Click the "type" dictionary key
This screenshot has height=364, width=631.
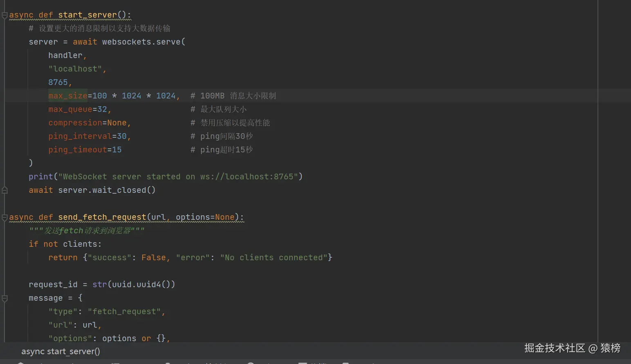pyautogui.click(x=63, y=311)
